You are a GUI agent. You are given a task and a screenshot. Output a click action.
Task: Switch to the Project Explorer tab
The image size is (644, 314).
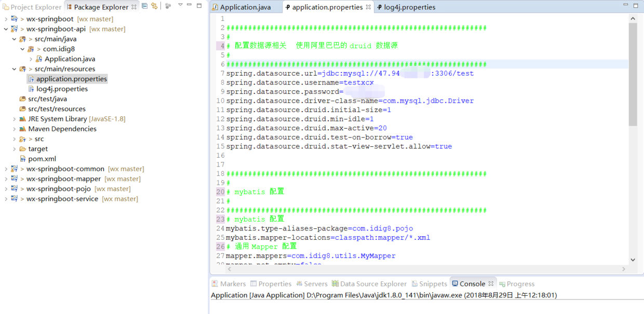[31, 7]
